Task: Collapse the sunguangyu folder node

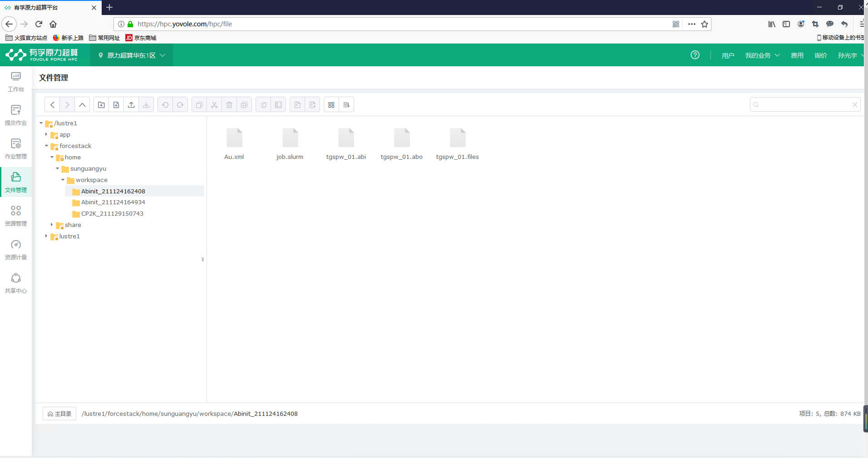Action: [57, 168]
